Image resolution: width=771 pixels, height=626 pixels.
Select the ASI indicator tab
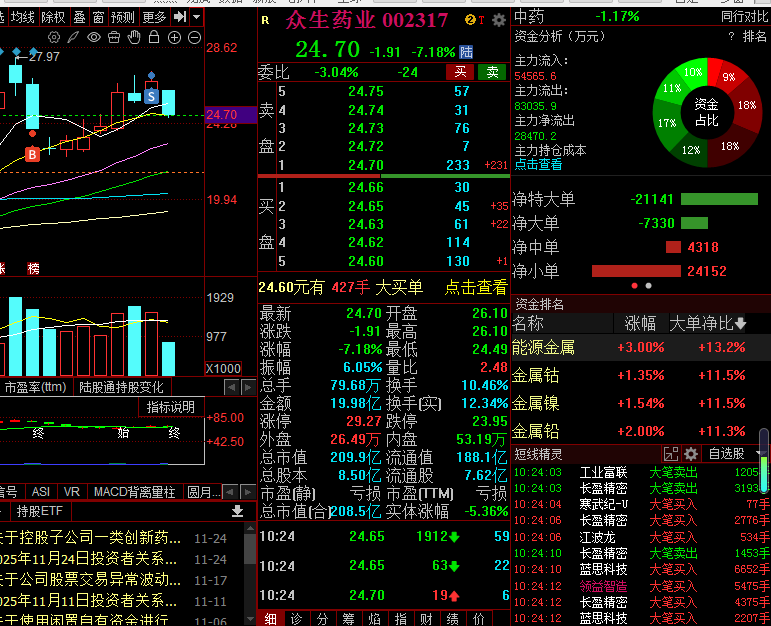[x=41, y=492]
